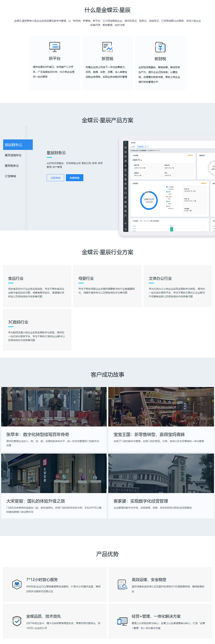Click the 经营+管理，一体化解决方案 title
This screenshot has height=644, width=215.
(156, 616)
